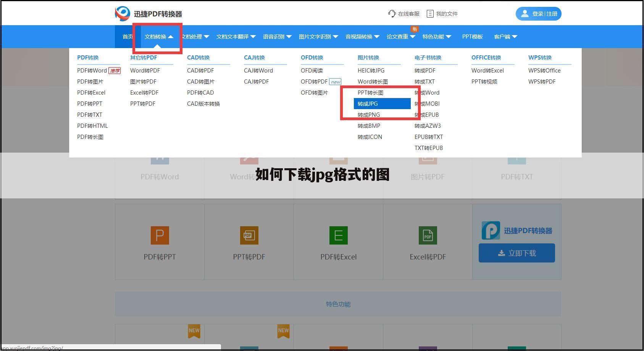Open OFD转PDF option
Image resolution: width=644 pixels, height=351 pixels.
click(314, 82)
